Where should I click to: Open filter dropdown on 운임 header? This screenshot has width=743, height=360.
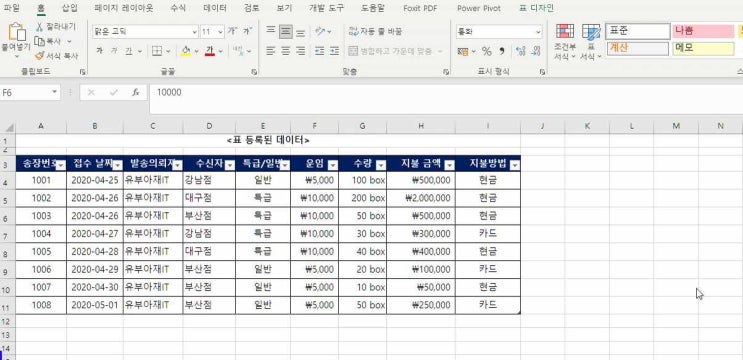(333, 164)
